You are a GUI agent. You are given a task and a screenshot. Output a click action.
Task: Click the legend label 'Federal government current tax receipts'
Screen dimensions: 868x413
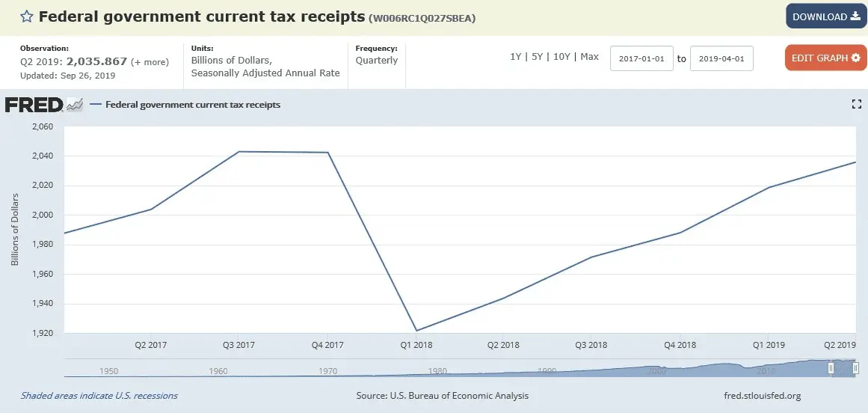click(193, 105)
